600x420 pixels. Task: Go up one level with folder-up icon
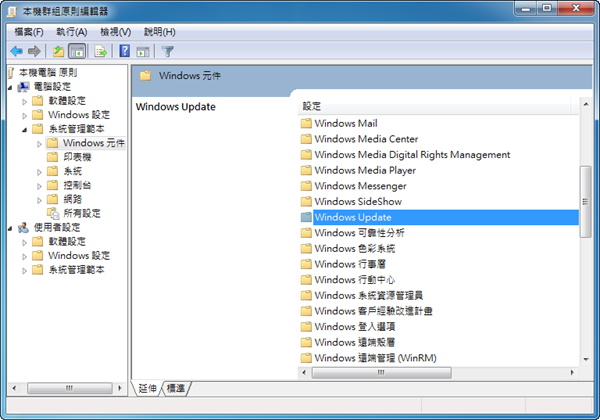pyautogui.click(x=59, y=51)
